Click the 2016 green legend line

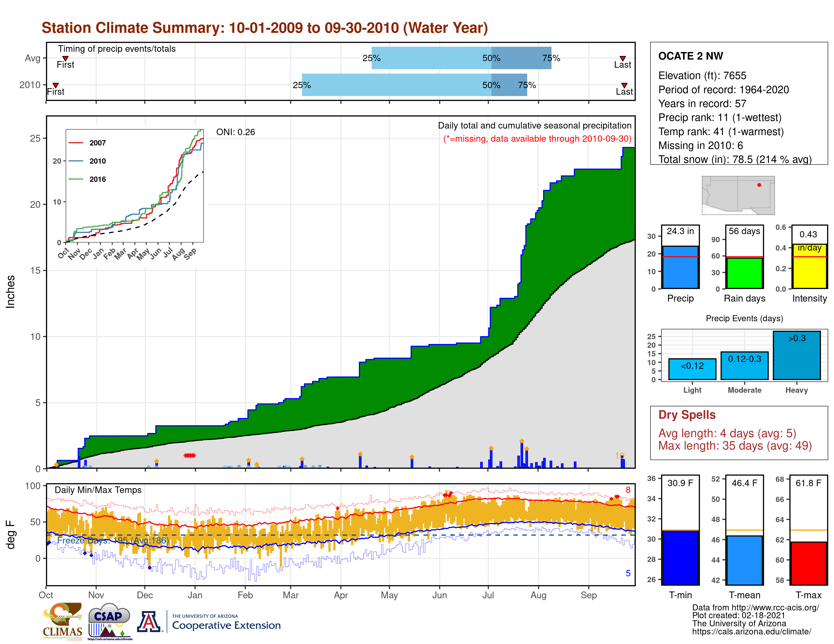[x=76, y=179]
